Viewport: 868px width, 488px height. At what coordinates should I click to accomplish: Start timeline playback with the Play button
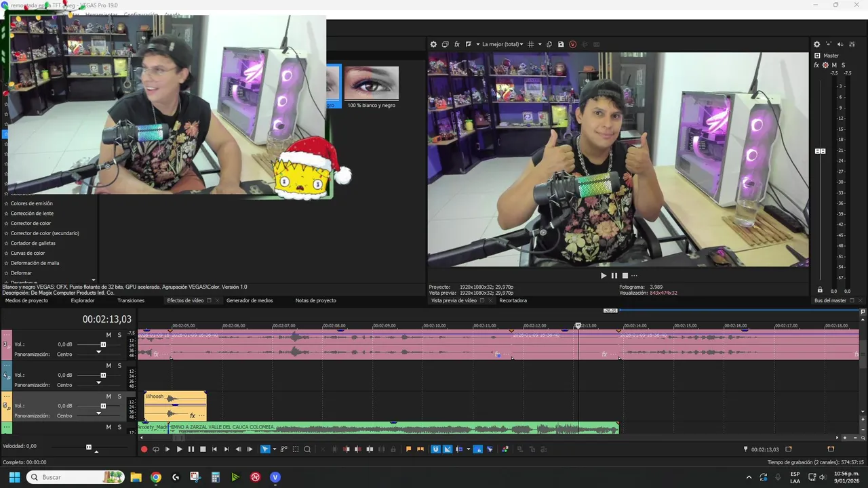click(x=179, y=449)
